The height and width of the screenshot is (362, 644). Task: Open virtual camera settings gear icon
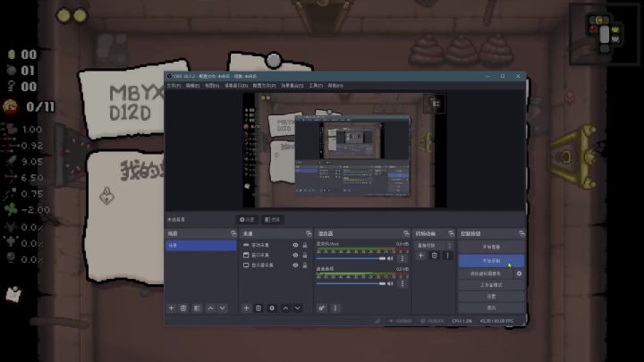(519, 274)
